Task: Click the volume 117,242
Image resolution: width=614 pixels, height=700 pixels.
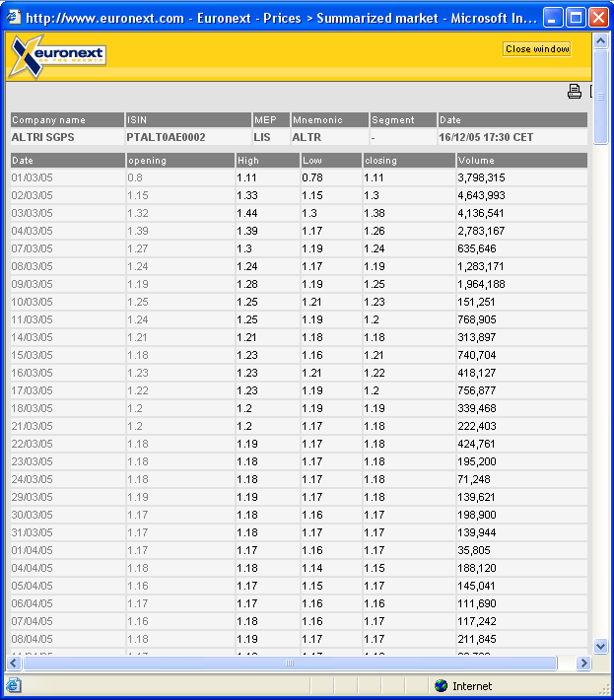Action: pyautogui.click(x=477, y=621)
